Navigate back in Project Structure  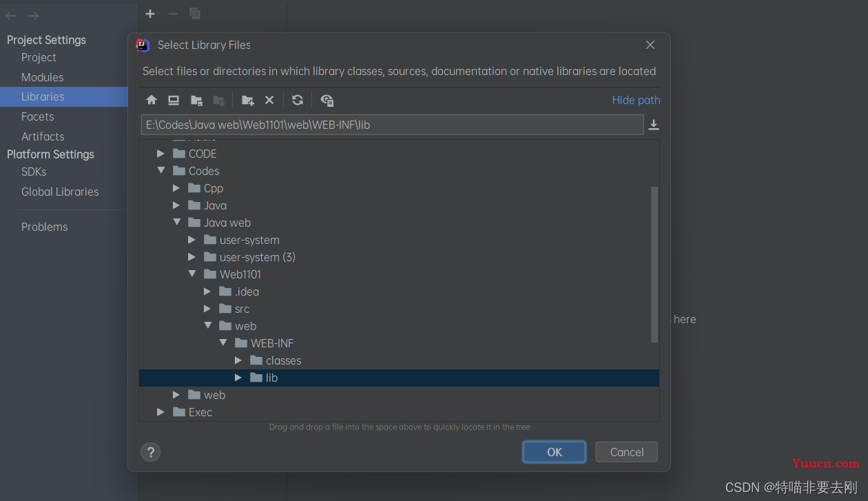pyautogui.click(x=11, y=15)
